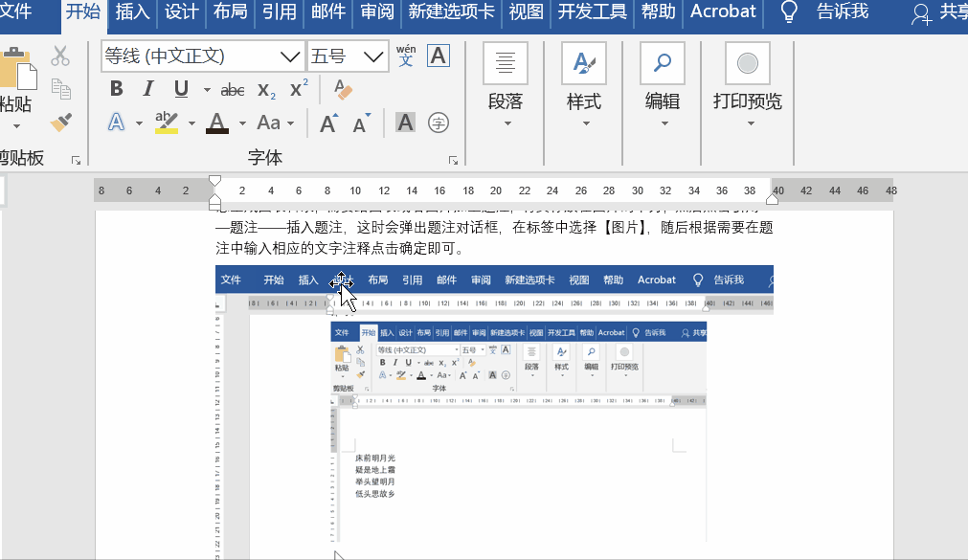968x560 pixels.
Task: Open the 样式 styles gallery
Action: coord(584,84)
